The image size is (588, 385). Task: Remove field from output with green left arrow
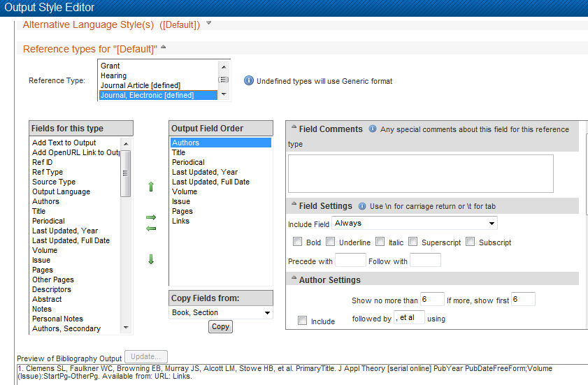coord(151,228)
